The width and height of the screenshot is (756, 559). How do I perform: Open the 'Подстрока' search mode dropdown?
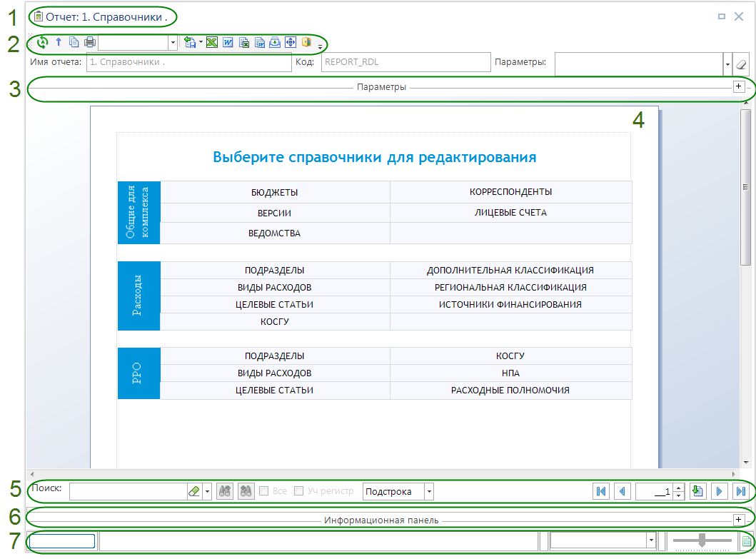click(428, 491)
